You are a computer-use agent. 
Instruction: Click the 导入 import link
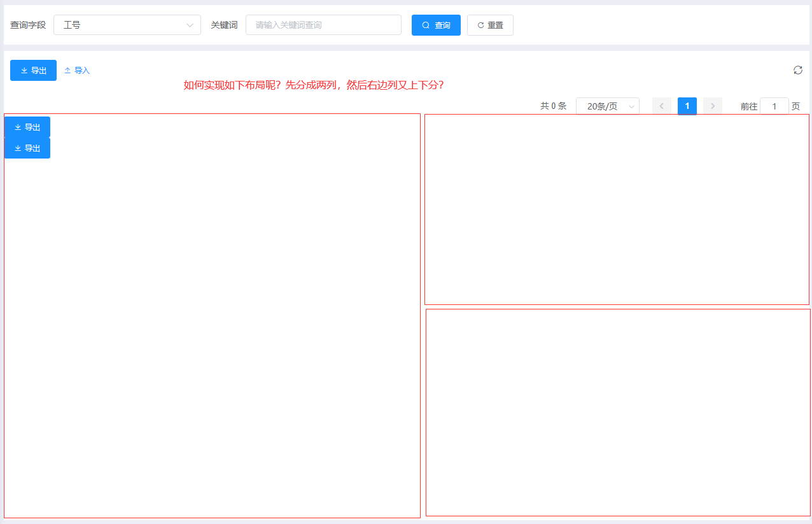(x=77, y=71)
